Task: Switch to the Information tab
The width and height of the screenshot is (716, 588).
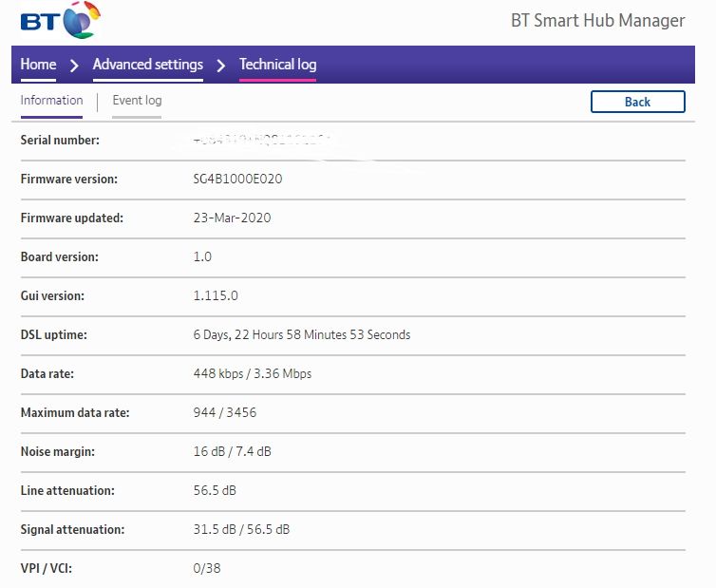Action: coord(51,101)
